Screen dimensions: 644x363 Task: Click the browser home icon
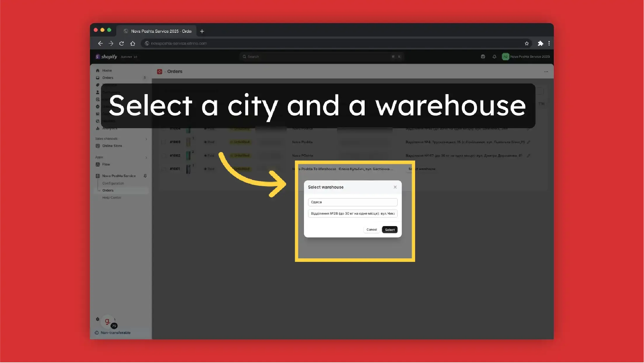pyautogui.click(x=133, y=43)
